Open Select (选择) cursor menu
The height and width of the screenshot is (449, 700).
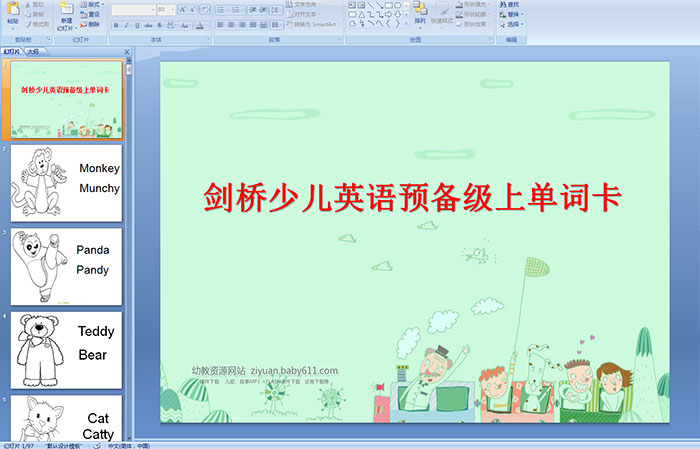pos(511,24)
